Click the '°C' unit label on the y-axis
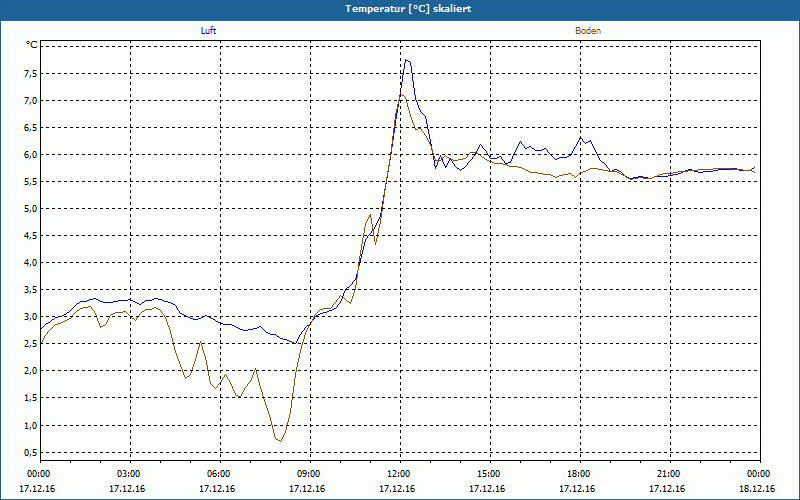Screen dimensions: 800x500 [32, 45]
